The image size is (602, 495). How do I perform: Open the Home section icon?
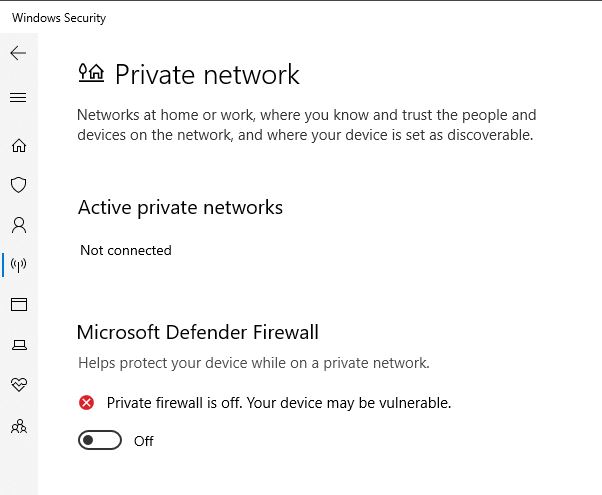point(18,146)
